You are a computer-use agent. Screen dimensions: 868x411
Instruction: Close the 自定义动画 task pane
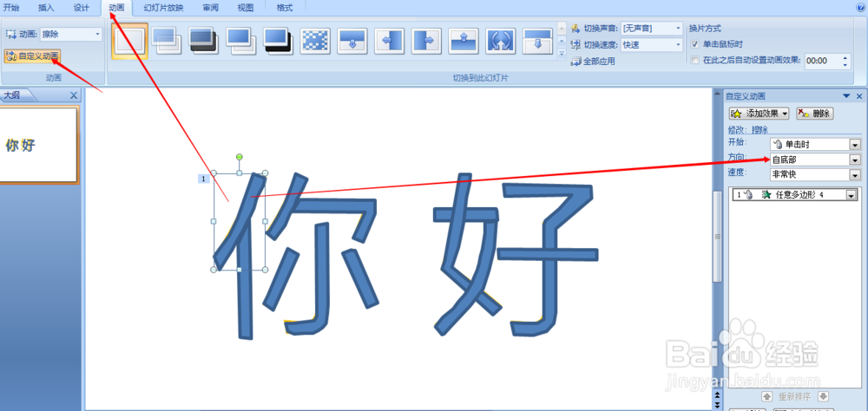859,96
